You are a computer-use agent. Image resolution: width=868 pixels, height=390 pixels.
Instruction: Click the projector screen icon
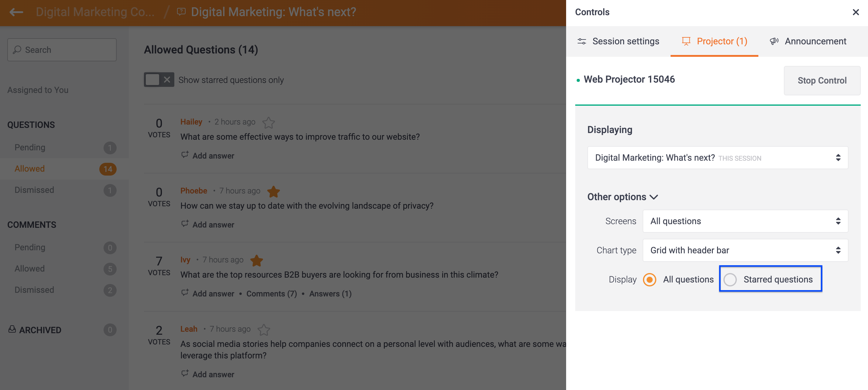[686, 42]
